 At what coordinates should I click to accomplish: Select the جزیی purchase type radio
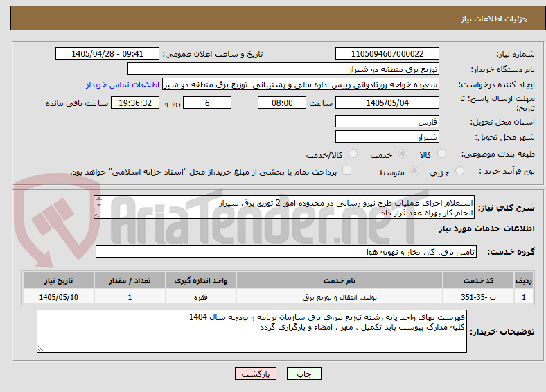[459, 170]
